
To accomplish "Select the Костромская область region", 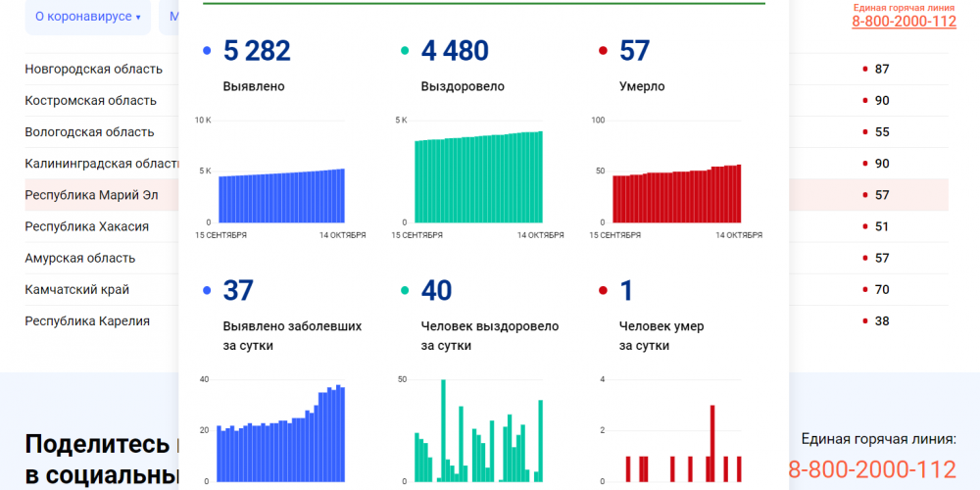I will (90, 101).
